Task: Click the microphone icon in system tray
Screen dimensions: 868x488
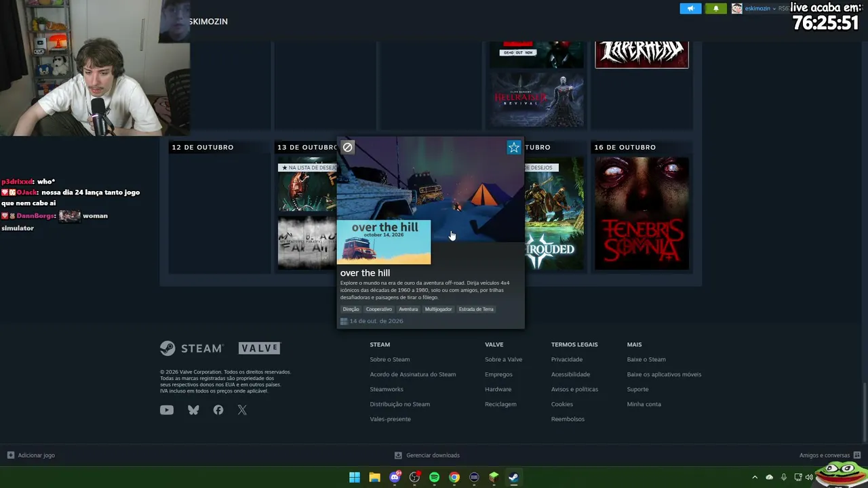Action: [x=784, y=477]
